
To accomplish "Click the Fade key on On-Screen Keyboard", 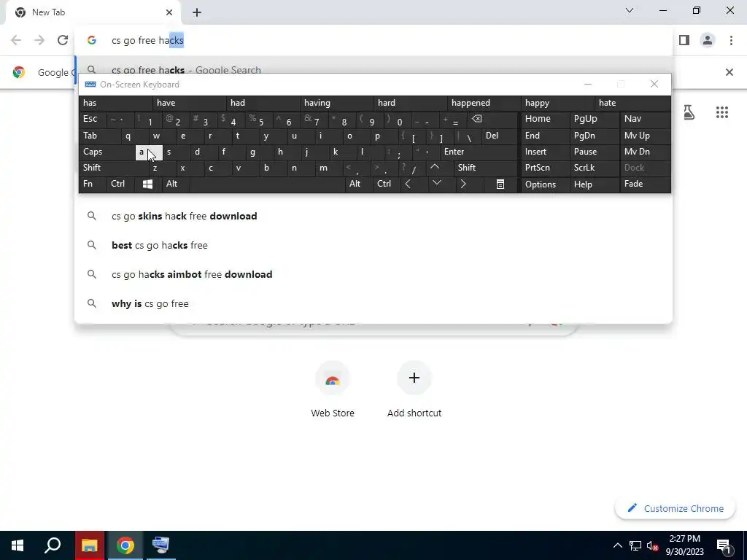I will coord(645,184).
